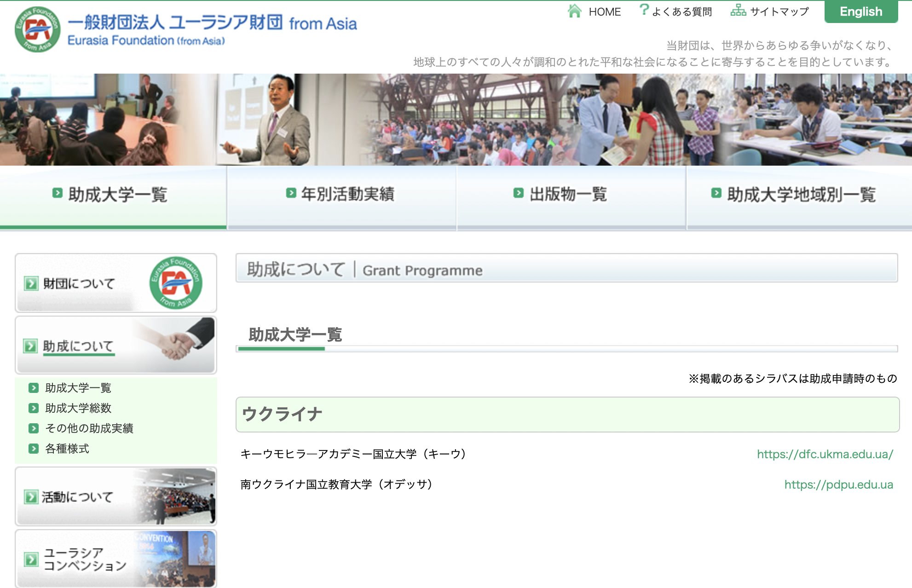
Task: Click the green house HOME icon
Action: (574, 11)
